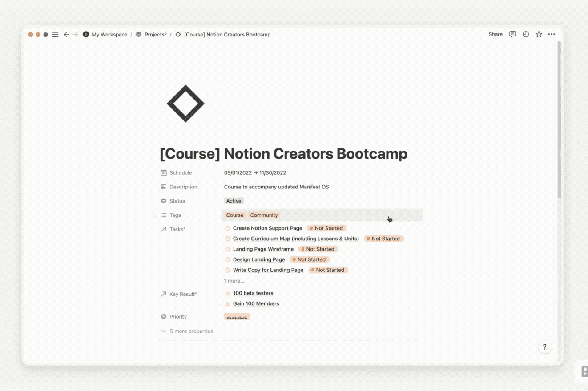Expand the 1 more… tasks link
This screenshot has height=391, width=588.
point(234,281)
